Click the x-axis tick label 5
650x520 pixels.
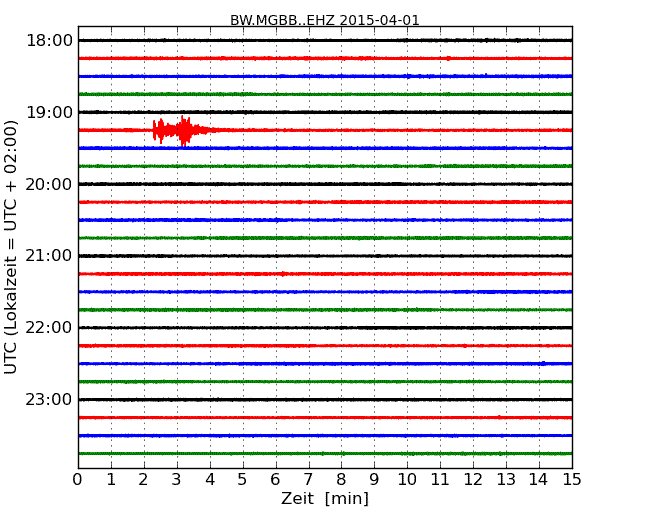click(x=243, y=480)
